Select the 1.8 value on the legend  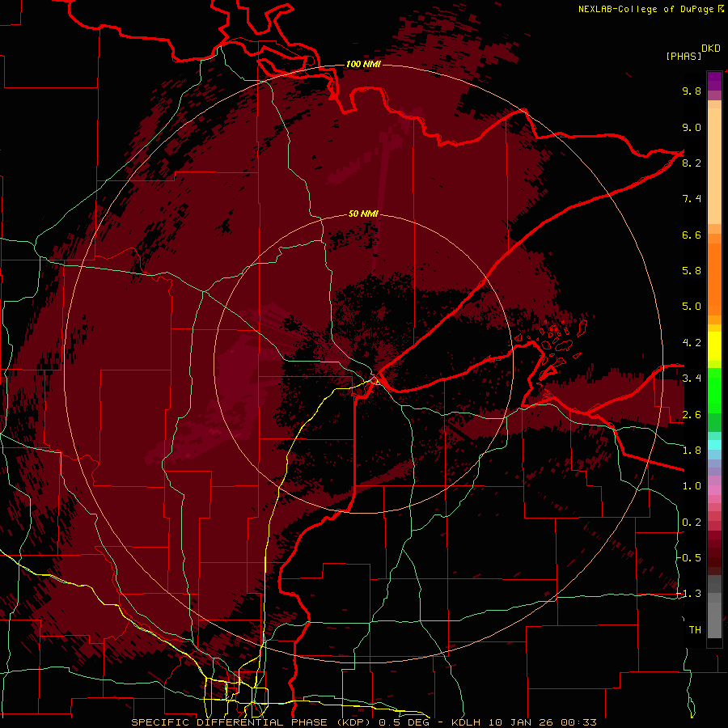[692, 451]
